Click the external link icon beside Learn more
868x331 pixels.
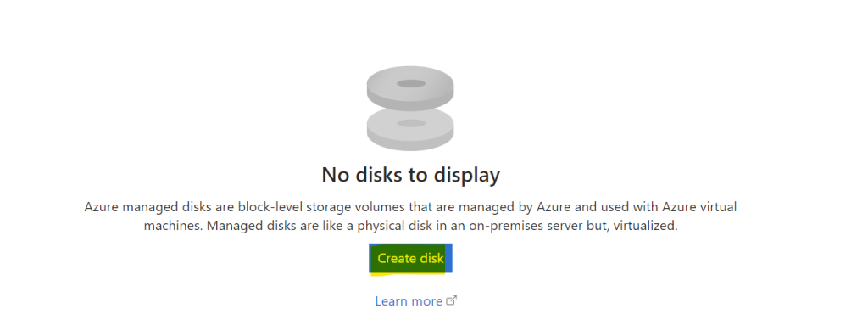[452, 300]
